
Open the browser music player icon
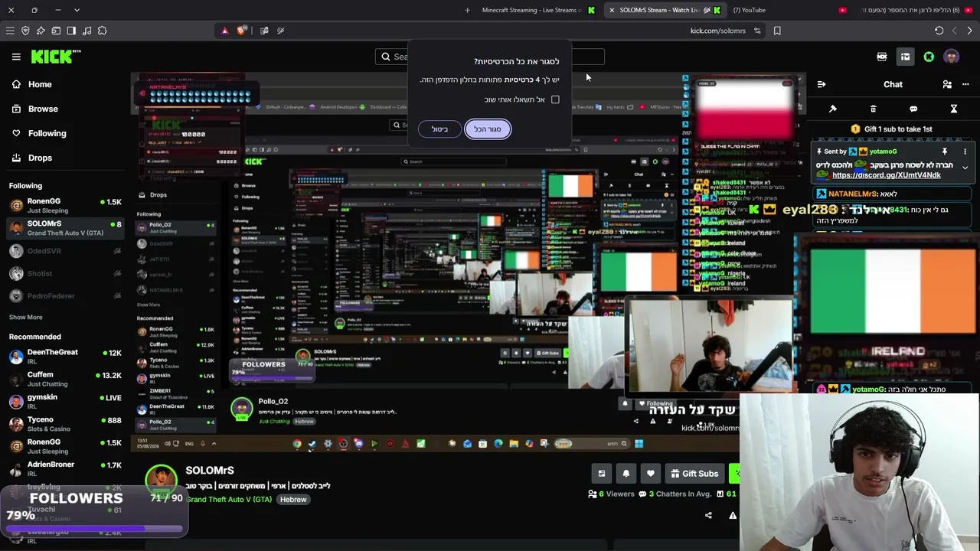pos(87,31)
